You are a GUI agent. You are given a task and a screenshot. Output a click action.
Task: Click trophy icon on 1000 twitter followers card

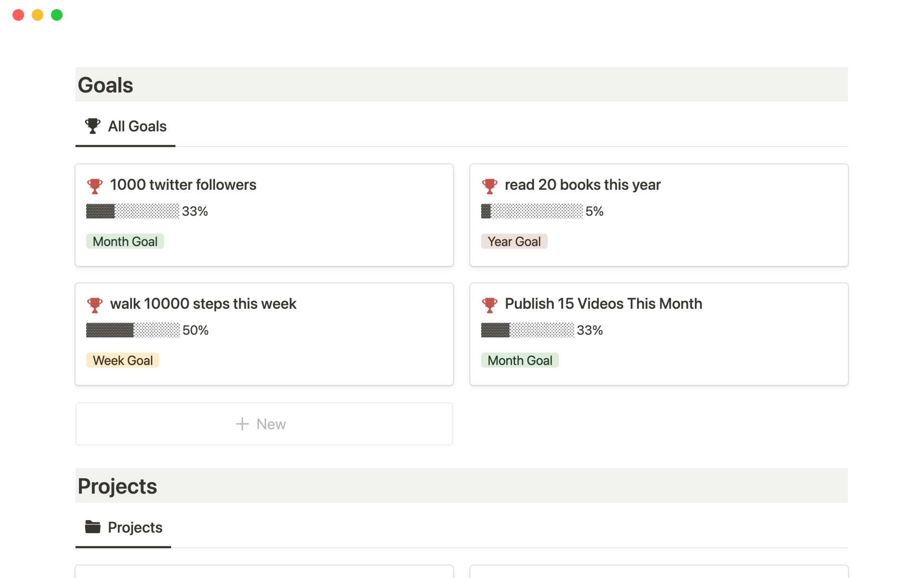click(x=95, y=185)
